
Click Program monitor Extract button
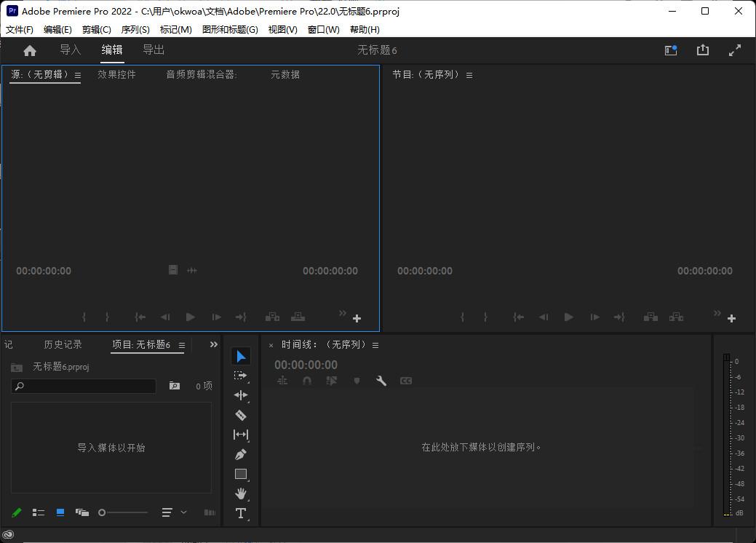pos(677,317)
